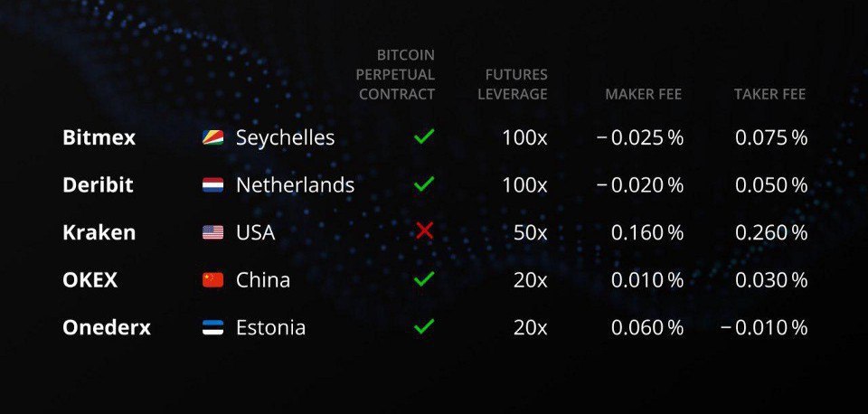Click the Netherlands flag icon
The image size is (868, 414).
[x=212, y=185]
